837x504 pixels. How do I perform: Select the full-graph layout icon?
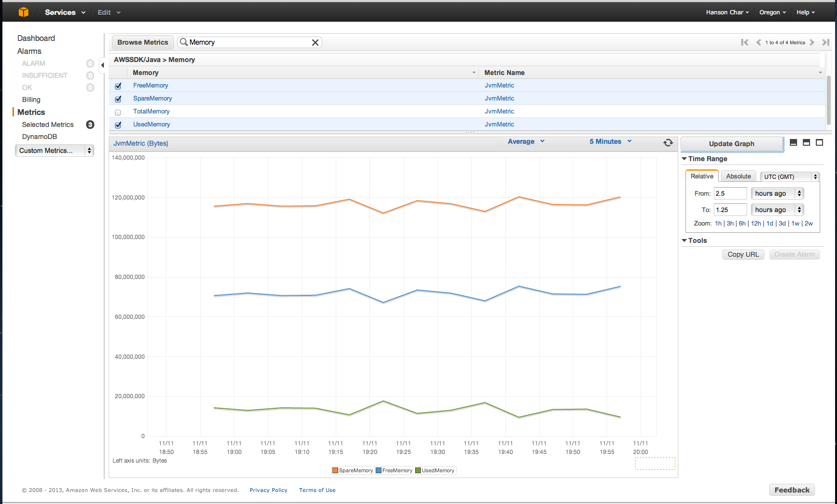click(820, 142)
